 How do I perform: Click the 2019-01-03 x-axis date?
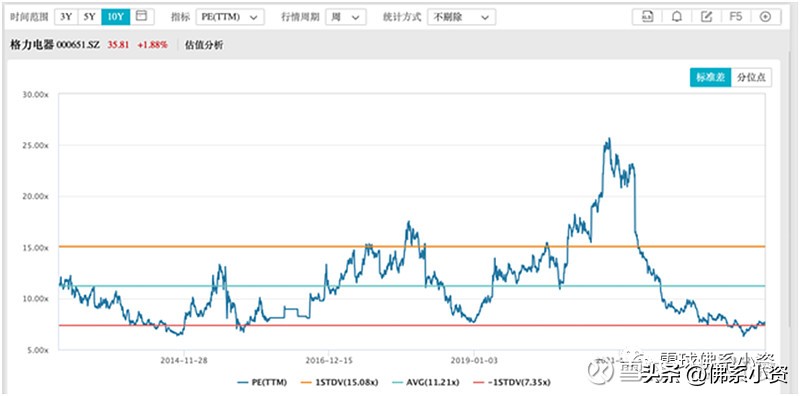coord(474,360)
